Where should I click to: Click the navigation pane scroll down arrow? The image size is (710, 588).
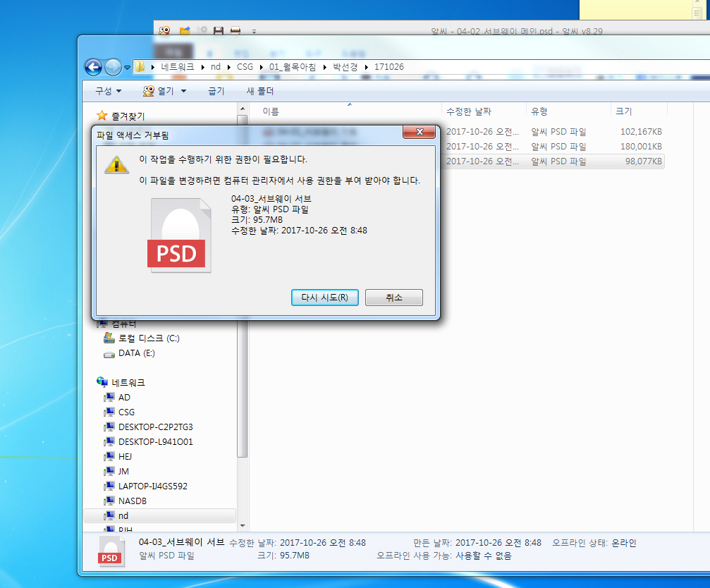tap(243, 526)
